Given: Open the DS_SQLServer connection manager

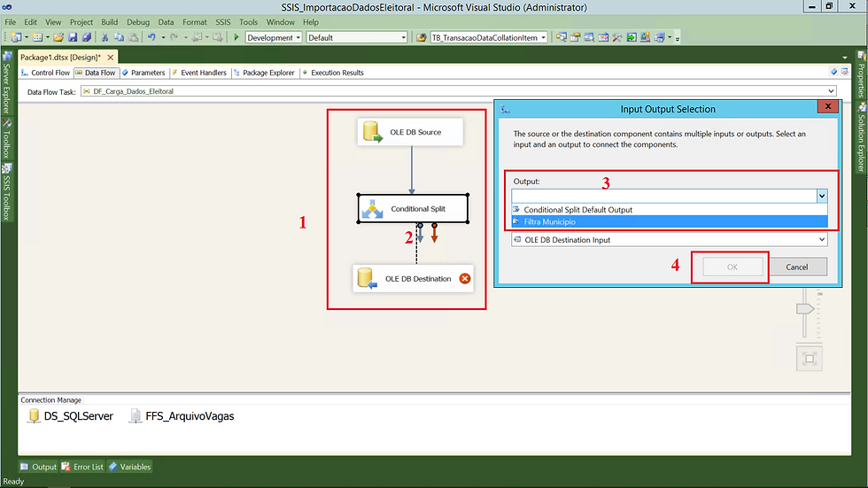Looking at the screenshot, I should 71,416.
